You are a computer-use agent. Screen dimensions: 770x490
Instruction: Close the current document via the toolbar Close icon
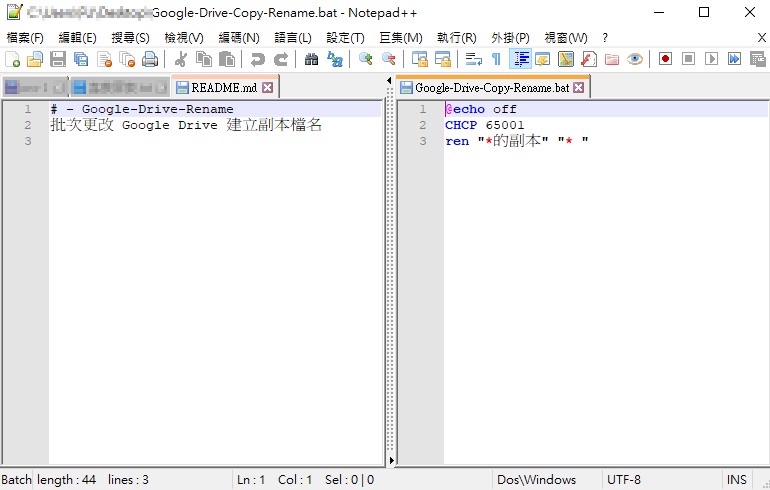click(104, 59)
